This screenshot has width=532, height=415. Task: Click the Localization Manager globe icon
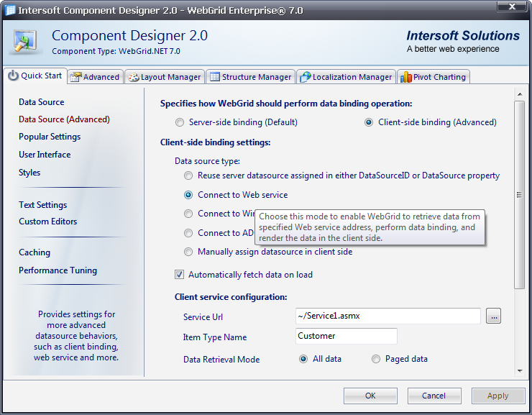point(306,77)
